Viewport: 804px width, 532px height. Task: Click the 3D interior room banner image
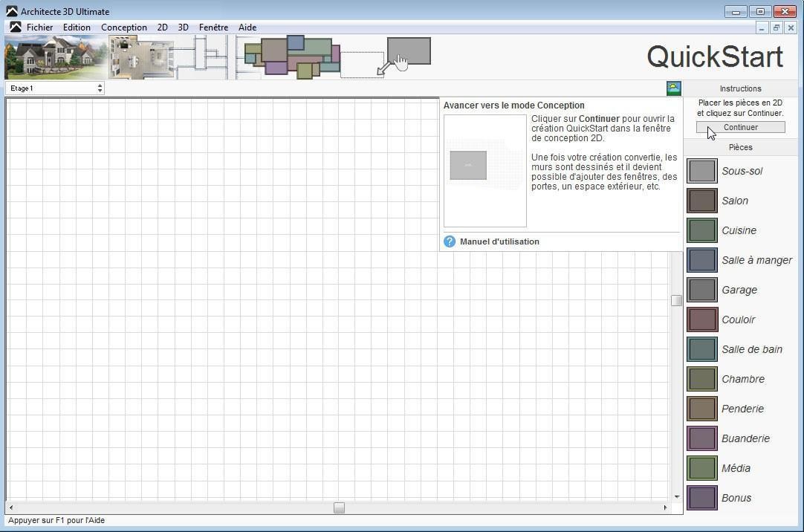click(x=143, y=57)
